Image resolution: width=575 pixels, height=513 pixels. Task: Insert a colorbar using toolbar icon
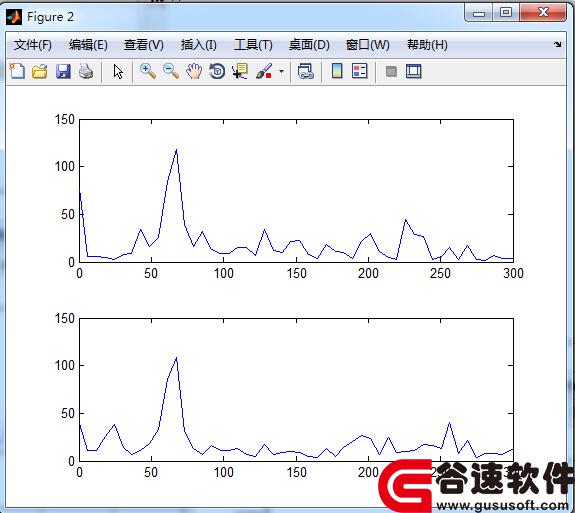click(337, 71)
